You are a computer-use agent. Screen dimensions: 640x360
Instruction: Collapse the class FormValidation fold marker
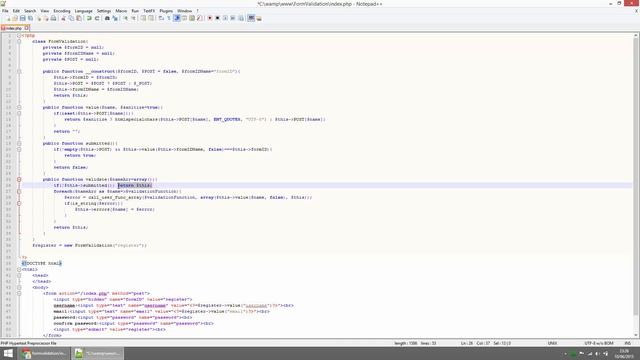pos(19,41)
